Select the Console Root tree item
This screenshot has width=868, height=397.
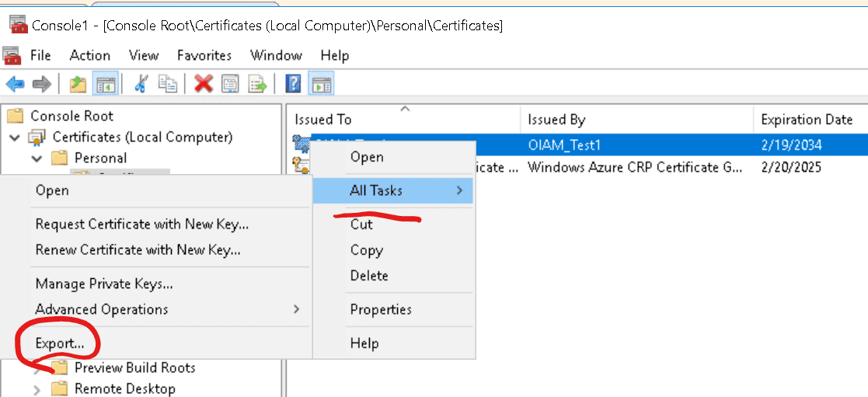click(x=71, y=116)
